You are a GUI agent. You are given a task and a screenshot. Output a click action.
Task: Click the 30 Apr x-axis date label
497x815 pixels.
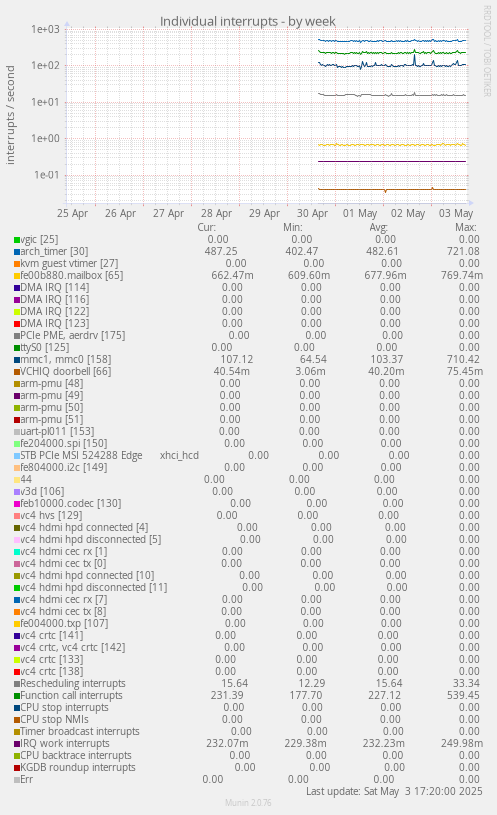312,213
